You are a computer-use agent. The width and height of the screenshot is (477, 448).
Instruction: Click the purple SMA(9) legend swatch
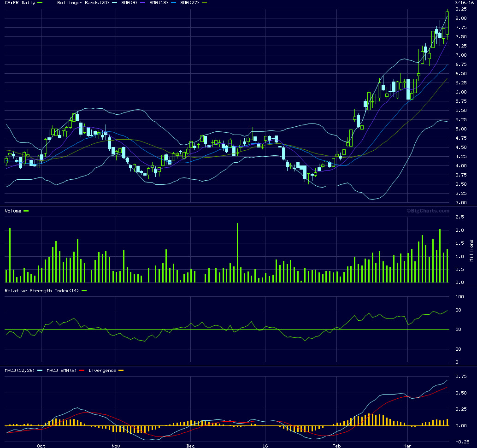[143, 3]
